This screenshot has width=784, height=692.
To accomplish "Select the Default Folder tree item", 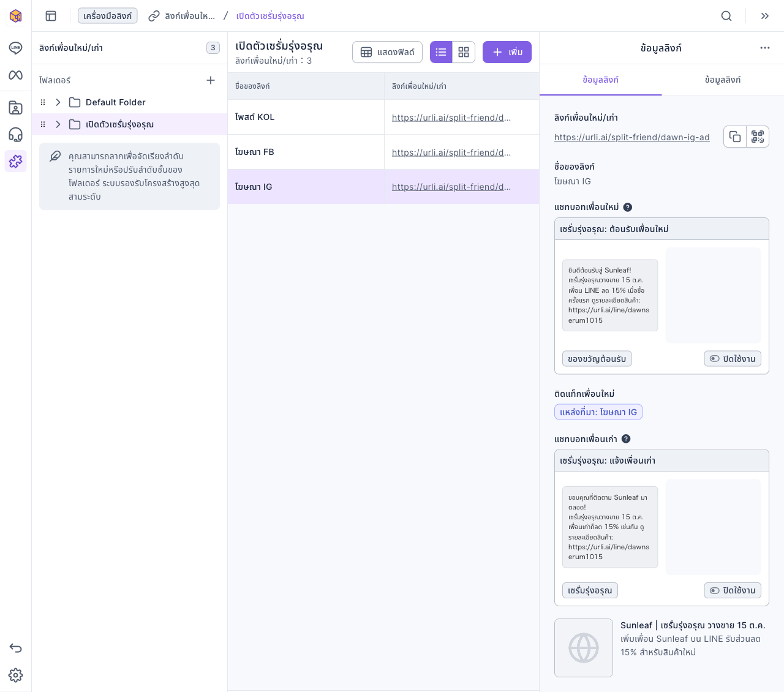I will (x=129, y=102).
